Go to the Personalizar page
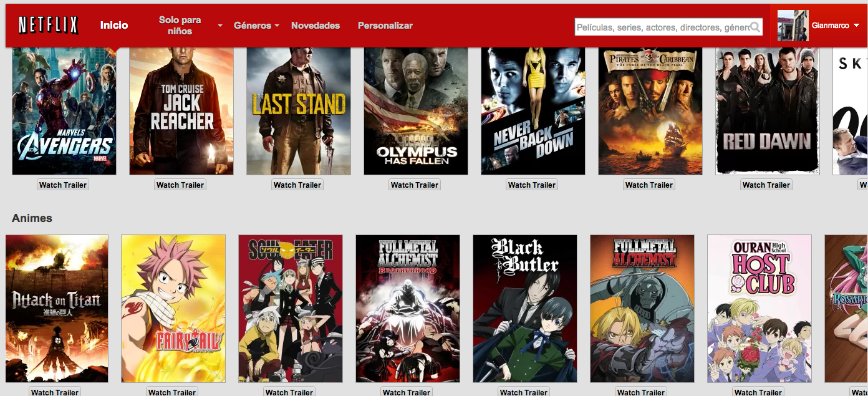868x396 pixels. pyautogui.click(x=385, y=26)
